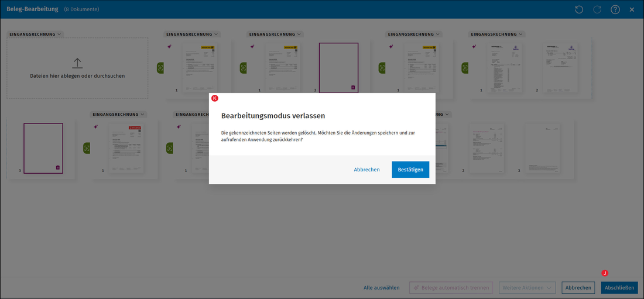The height and width of the screenshot is (299, 644).
Task: Click the undo arrow in the header
Action: click(579, 9)
